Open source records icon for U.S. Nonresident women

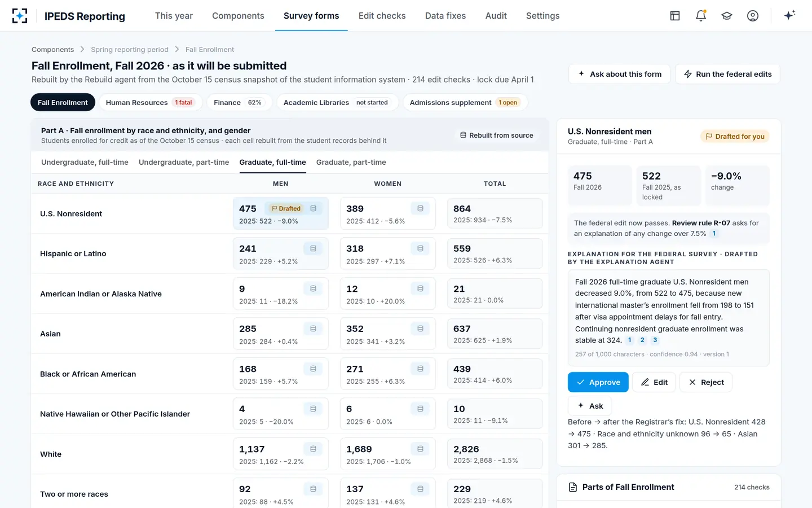pyautogui.click(x=420, y=208)
